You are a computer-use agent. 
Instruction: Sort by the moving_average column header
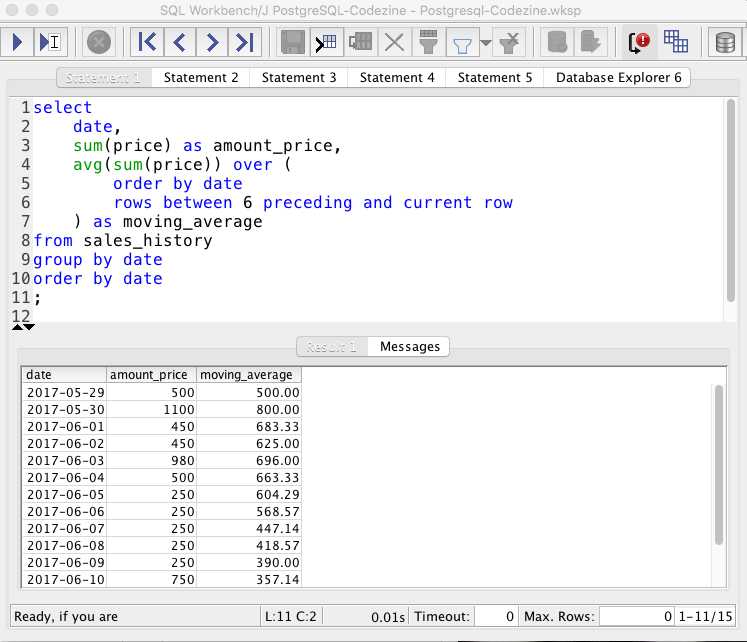click(x=248, y=375)
